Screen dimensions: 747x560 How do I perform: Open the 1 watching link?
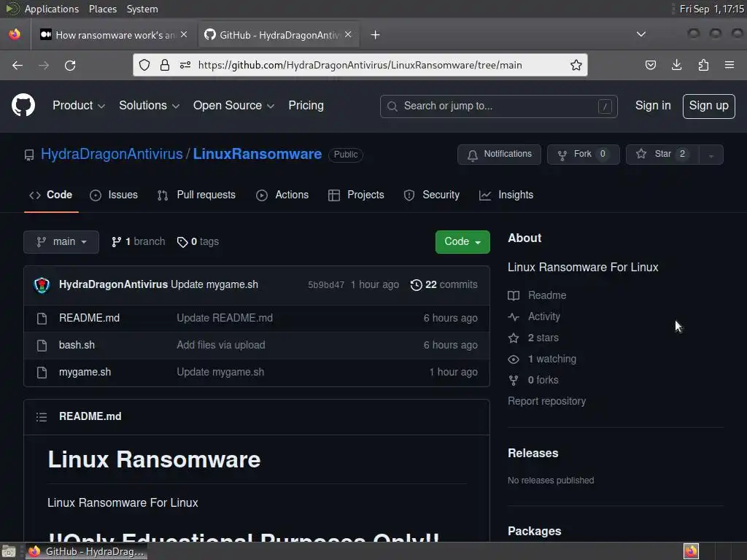pos(542,359)
